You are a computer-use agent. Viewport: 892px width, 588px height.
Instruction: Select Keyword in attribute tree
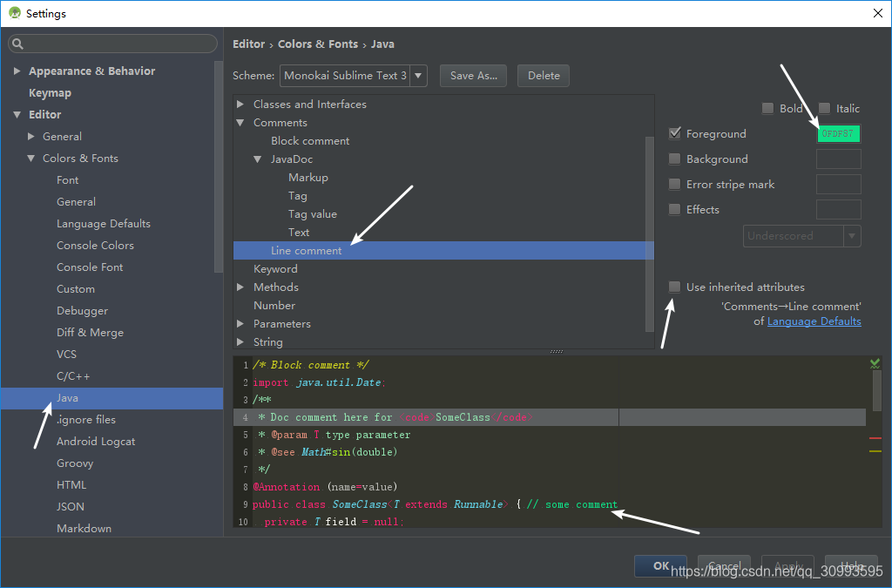click(x=275, y=269)
